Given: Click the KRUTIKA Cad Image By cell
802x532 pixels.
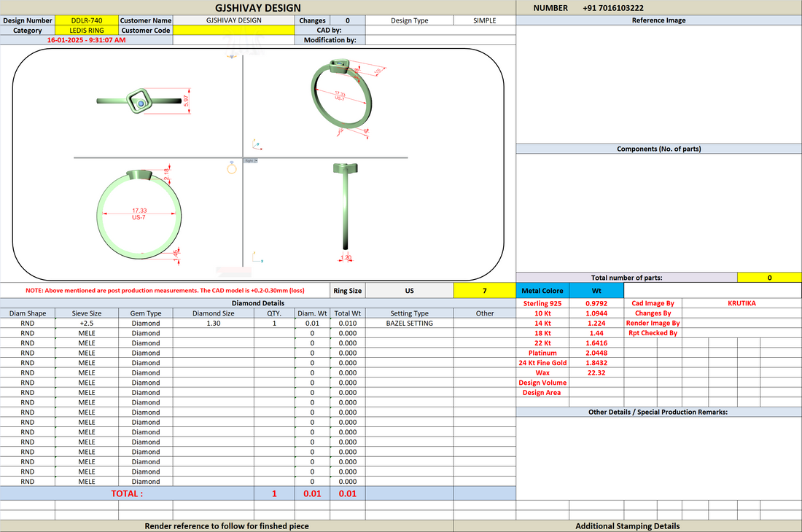Looking at the screenshot, I should pos(741,303).
